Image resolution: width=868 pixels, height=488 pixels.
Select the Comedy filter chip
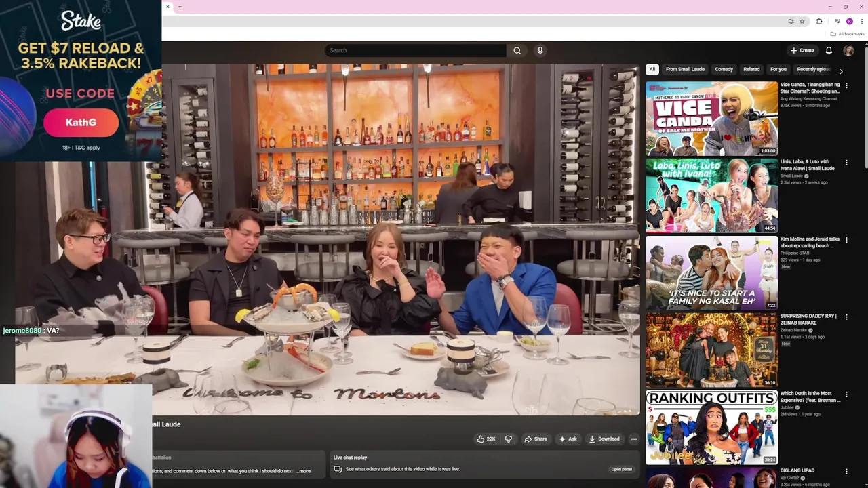click(724, 69)
